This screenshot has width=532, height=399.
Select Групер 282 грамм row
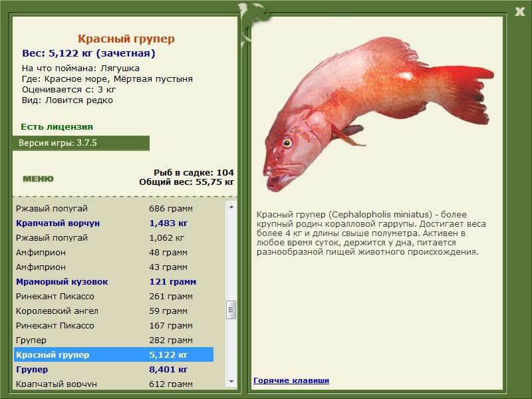(114, 340)
